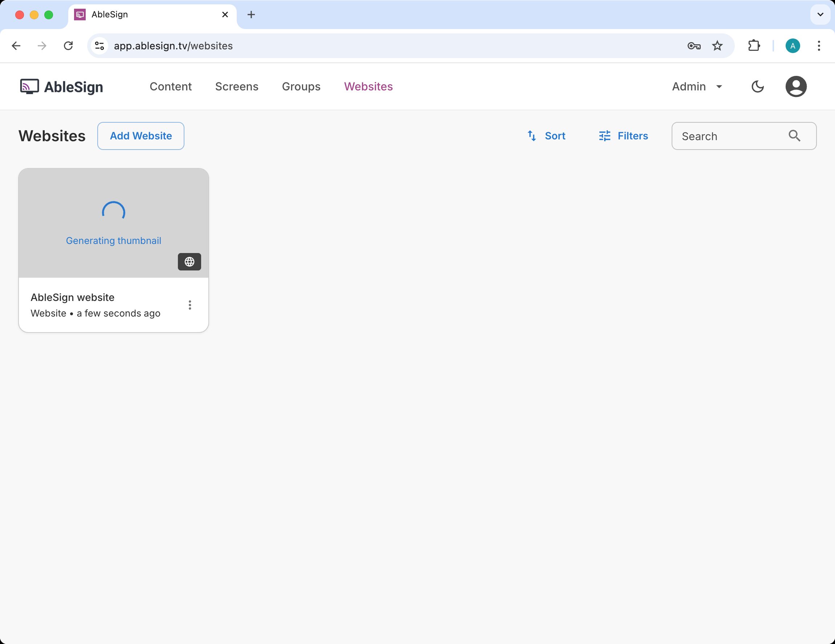Viewport: 835px width, 644px height.
Task: Expand the Admin dropdown
Action: [697, 87]
